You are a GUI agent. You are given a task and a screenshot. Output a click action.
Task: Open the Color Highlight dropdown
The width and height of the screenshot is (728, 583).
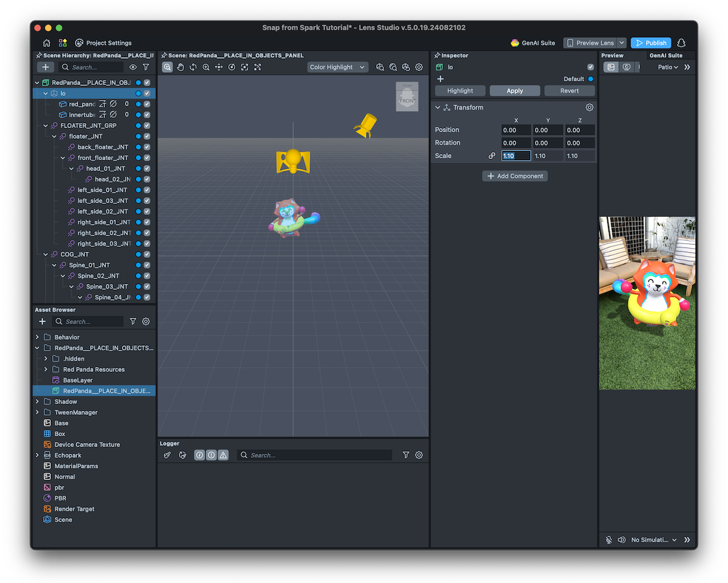point(337,67)
